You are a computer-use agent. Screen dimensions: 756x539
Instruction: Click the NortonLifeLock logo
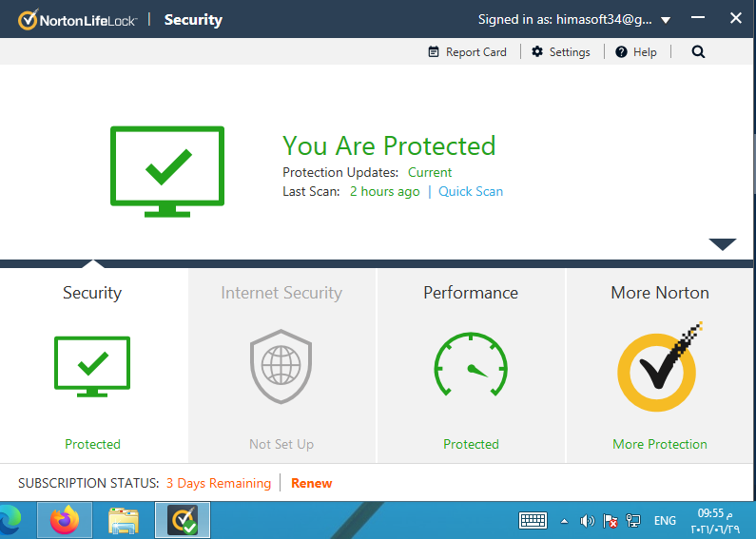pos(78,20)
